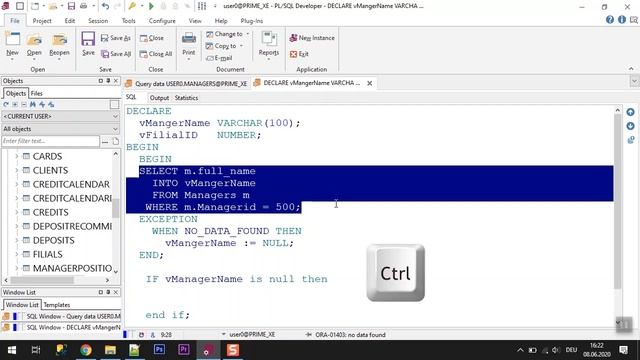The height and width of the screenshot is (360, 640).
Task: Switch to Query data USER0.MANAGERS tab
Action: coord(187,84)
